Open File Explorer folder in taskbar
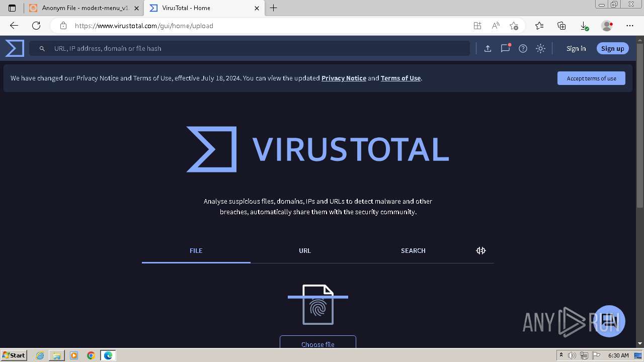This screenshot has width=644, height=362. tap(57, 355)
